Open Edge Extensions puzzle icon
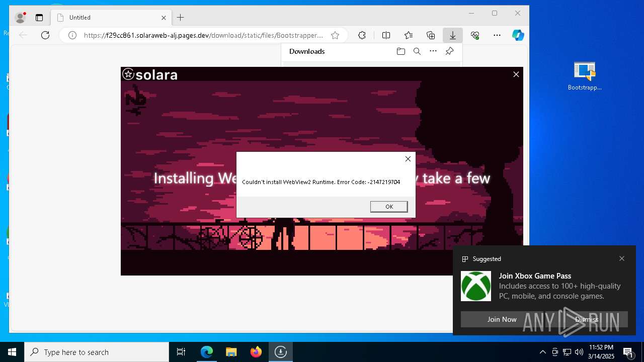This screenshot has width=644, height=362. coord(362,35)
